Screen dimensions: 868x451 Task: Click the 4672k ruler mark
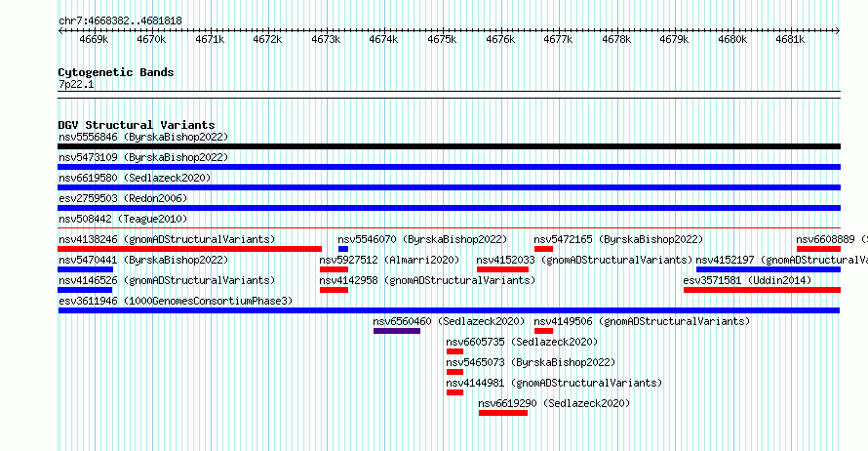pos(267,39)
